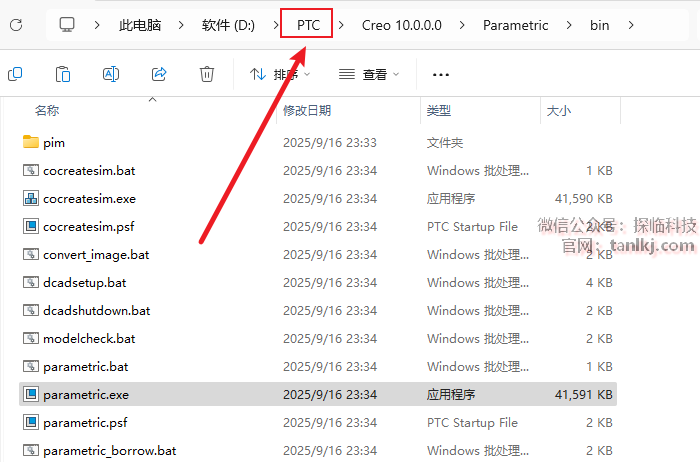700x462 pixels.
Task: Click the cocreatesim.exe file icon
Action: 31,198
